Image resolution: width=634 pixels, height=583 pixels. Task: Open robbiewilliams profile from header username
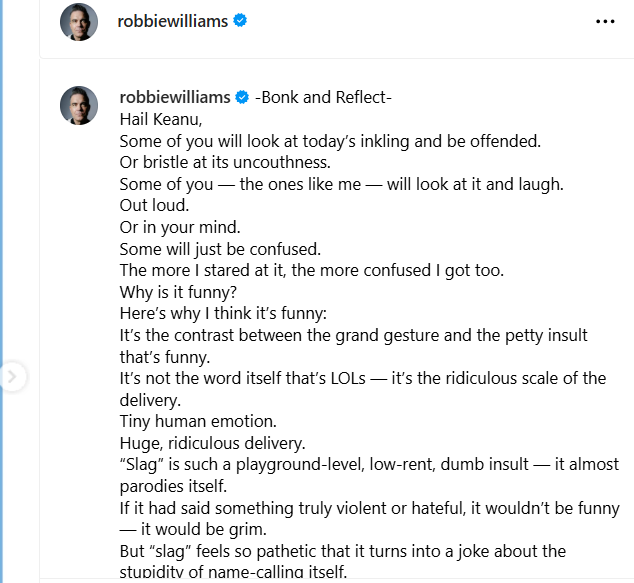point(173,21)
